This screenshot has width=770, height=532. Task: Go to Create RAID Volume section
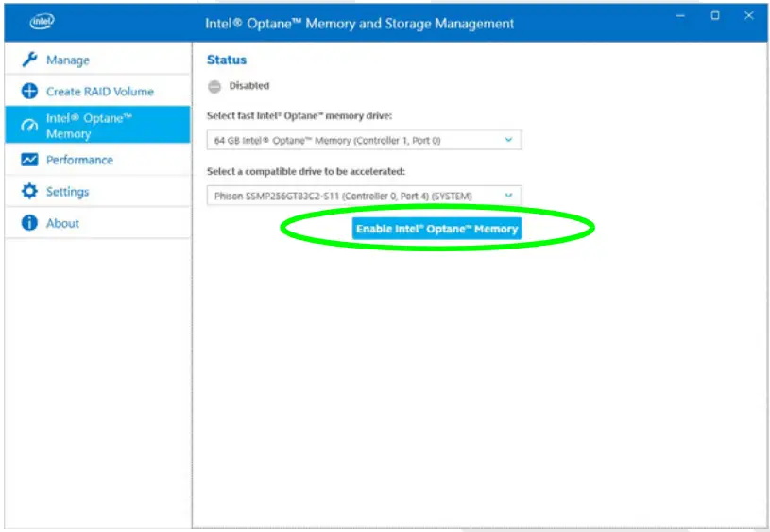tap(99, 92)
